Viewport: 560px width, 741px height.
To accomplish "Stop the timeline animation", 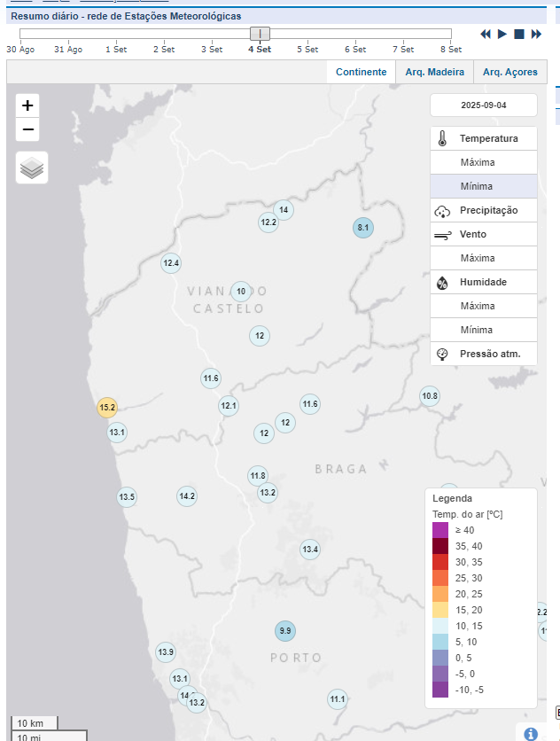I will [519, 34].
